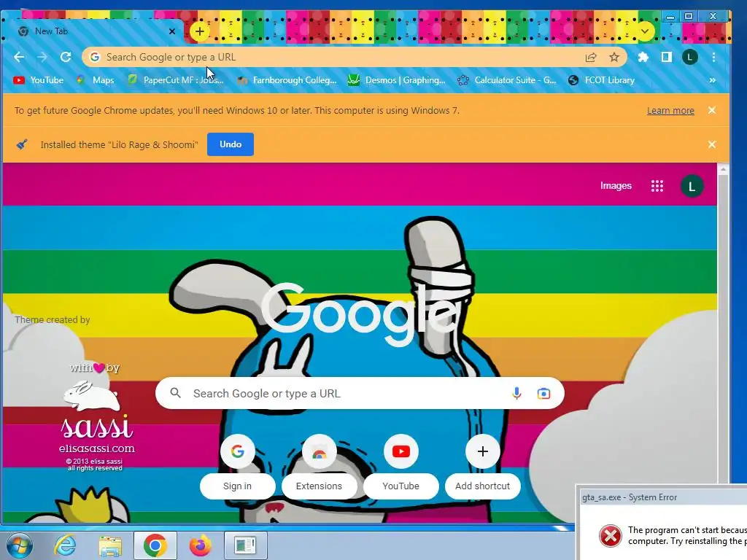Click Learn more about Chrome updates
This screenshot has height=560, width=747.
click(x=670, y=111)
